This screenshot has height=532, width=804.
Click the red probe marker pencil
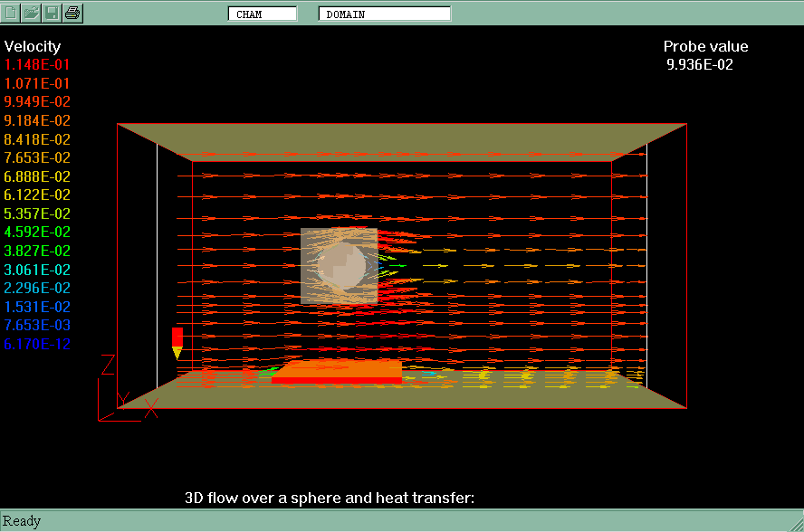(x=177, y=342)
